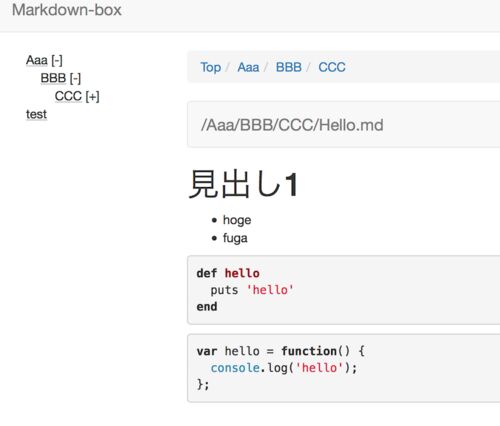Click the /Aaa/BBB/CCC/Hello.md path box

coord(344,125)
